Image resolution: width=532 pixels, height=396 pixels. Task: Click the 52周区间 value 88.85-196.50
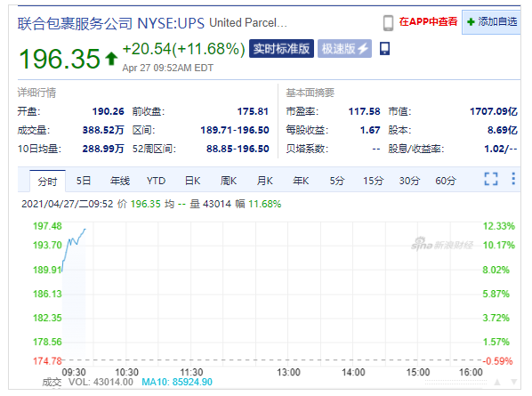pyautogui.click(x=238, y=149)
